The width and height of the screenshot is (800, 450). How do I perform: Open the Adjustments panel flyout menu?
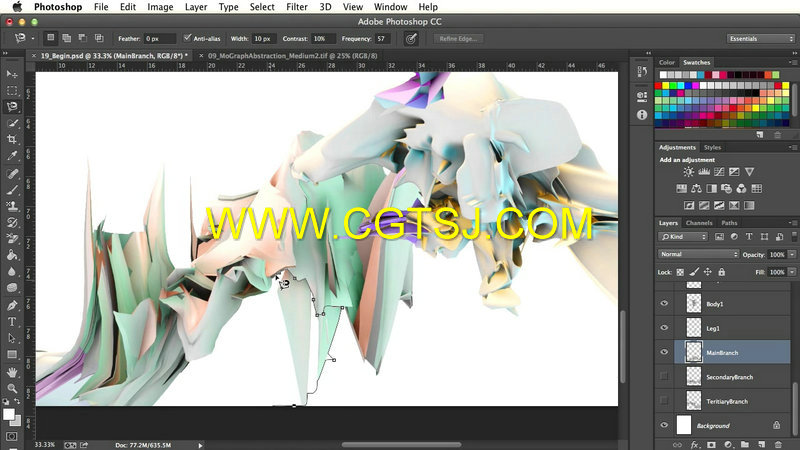[792, 147]
